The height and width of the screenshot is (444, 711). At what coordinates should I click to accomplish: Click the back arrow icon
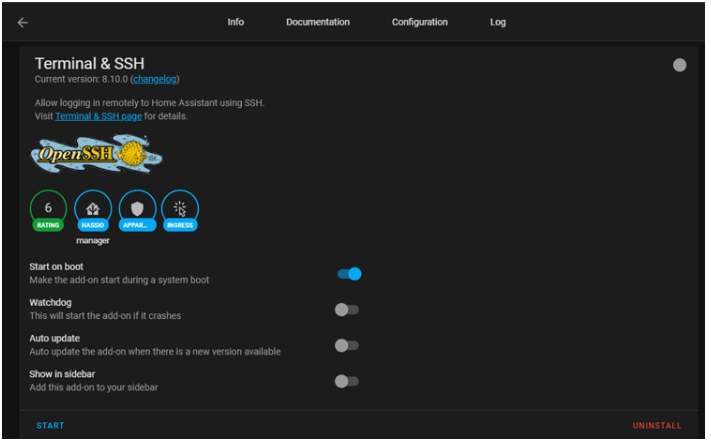pyautogui.click(x=23, y=22)
